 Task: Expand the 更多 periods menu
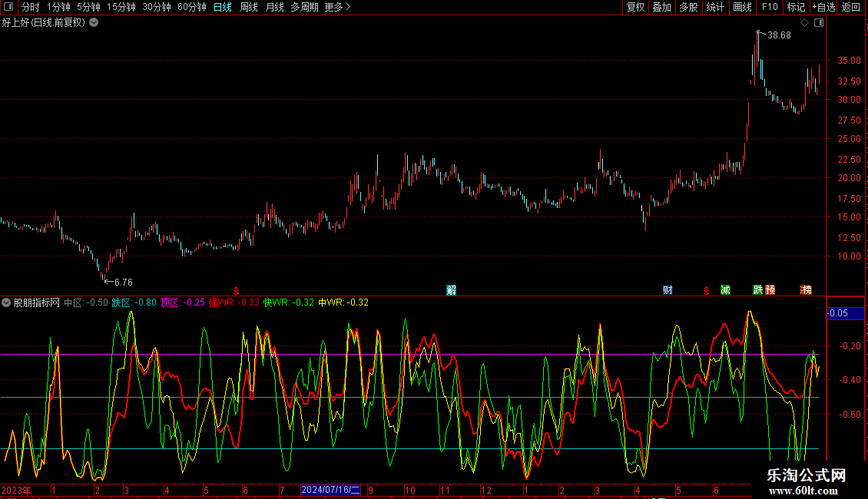338,7
